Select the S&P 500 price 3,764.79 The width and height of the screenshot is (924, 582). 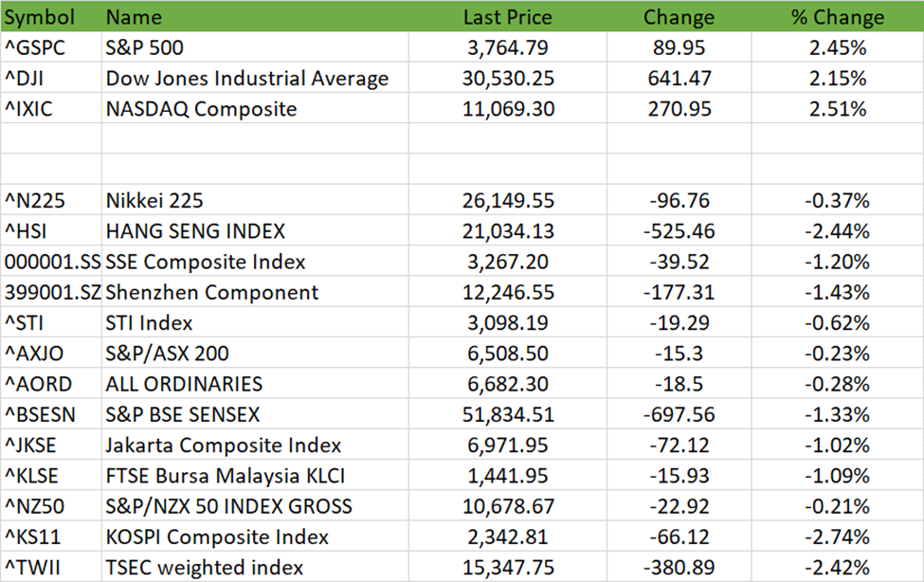tap(508, 47)
